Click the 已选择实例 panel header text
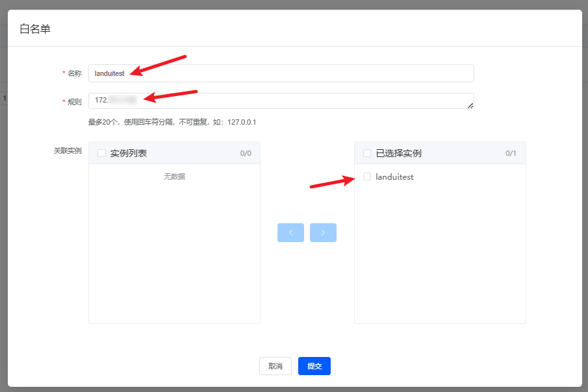Image resolution: width=588 pixels, height=392 pixels. (399, 153)
